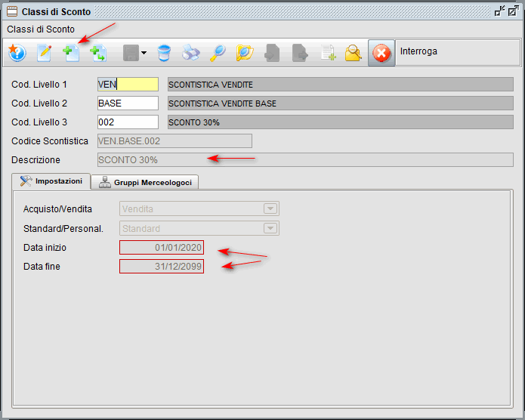Viewport: 525px width, 420px height.
Task: Click duplicate record icon with plus and arrow
Action: point(98,53)
